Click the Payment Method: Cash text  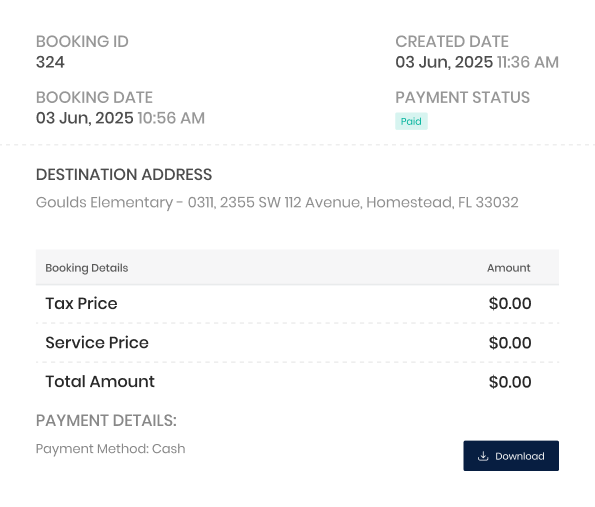(110, 449)
